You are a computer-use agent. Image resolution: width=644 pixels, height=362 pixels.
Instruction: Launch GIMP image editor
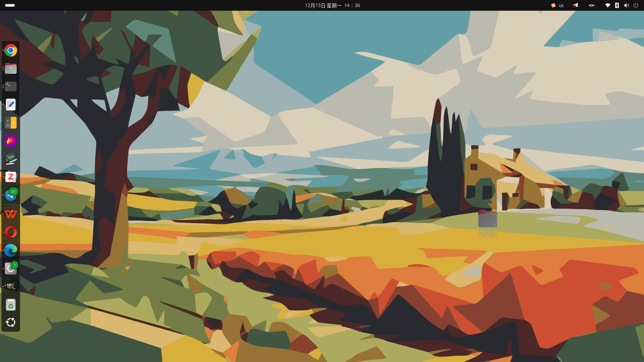[11, 287]
